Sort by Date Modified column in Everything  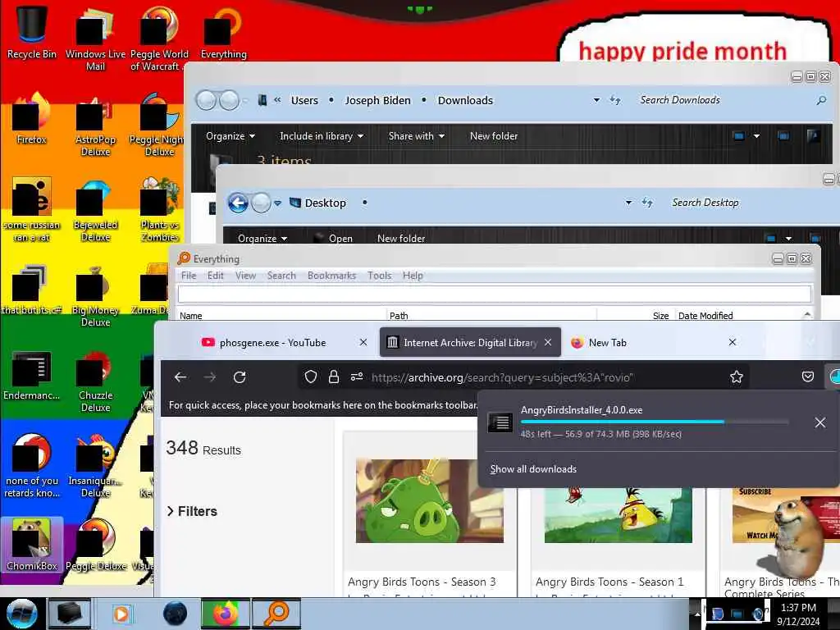(705, 316)
